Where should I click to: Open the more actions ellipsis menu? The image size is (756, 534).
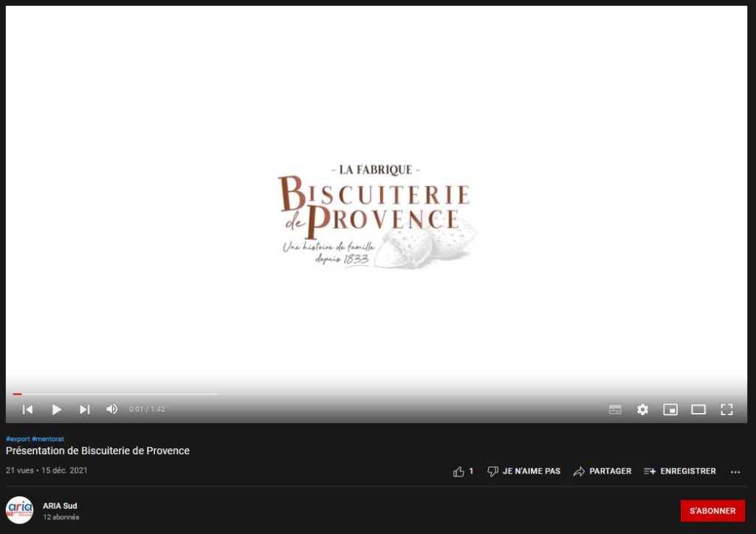point(735,472)
